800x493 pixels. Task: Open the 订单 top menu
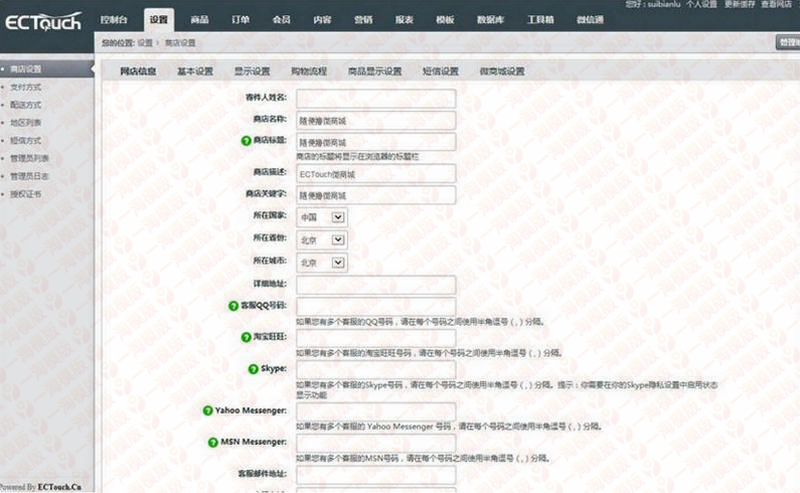pos(240,19)
